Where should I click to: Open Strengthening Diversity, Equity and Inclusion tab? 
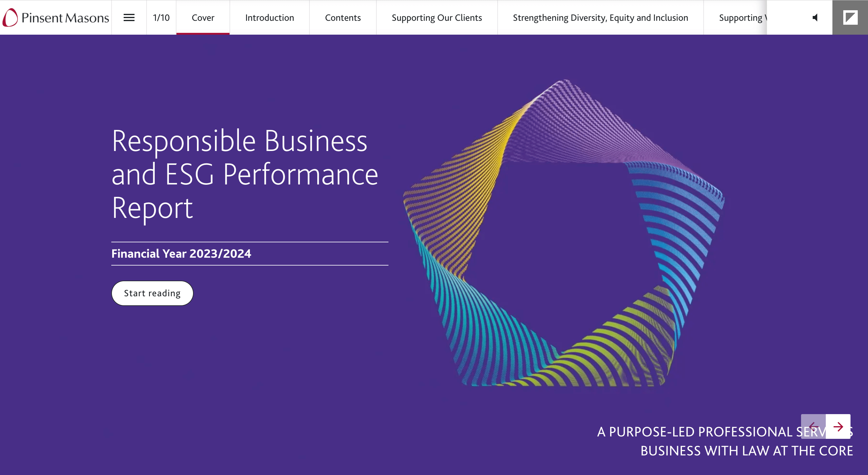600,17
